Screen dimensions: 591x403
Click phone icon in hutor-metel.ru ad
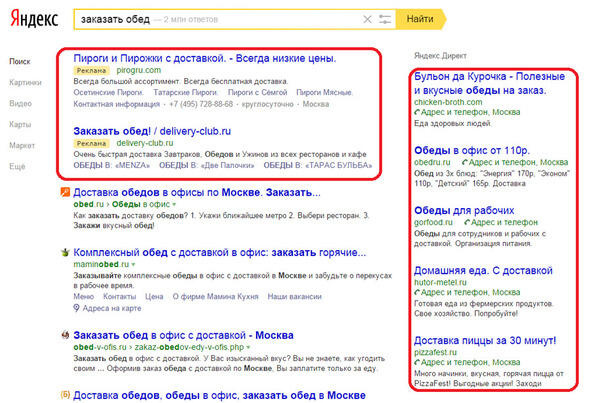tap(417, 293)
